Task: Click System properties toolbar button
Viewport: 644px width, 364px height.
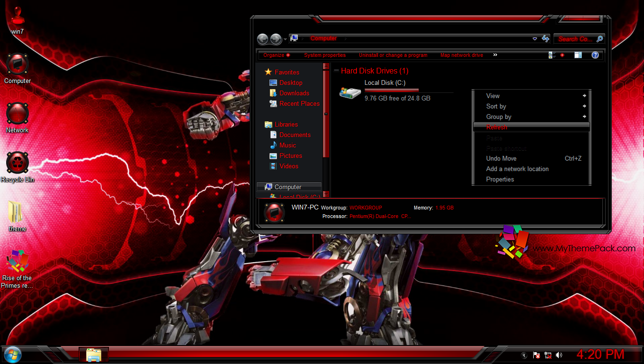Action: click(325, 55)
